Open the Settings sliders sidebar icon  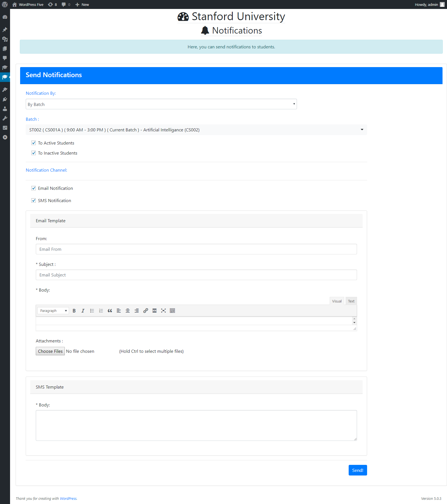pos(5,128)
